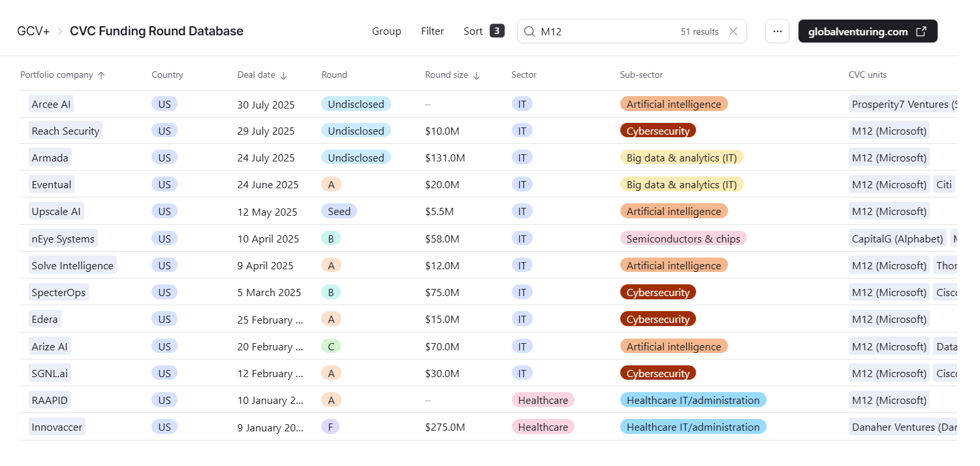Select the Sector column header
980x466 pixels.
[x=524, y=75]
